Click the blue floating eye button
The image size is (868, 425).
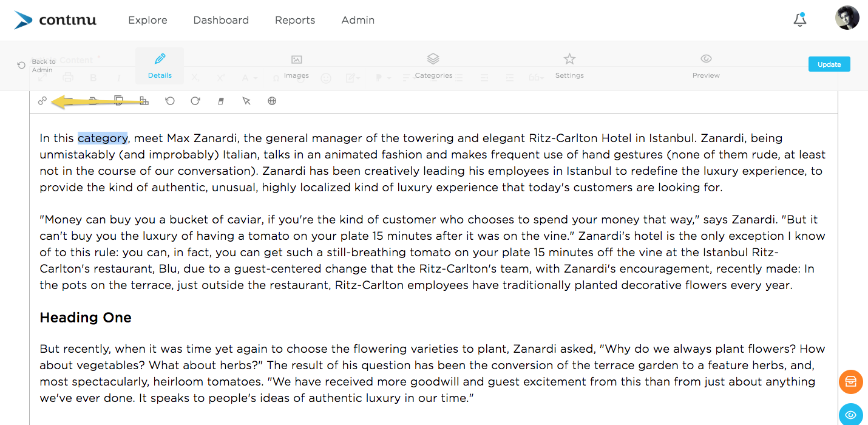851,415
